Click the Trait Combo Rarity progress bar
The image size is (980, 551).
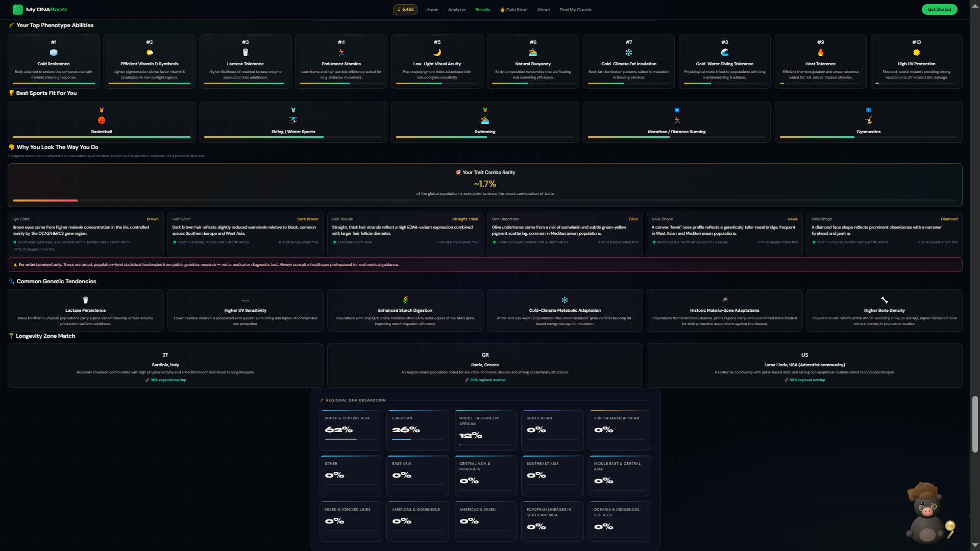(x=485, y=201)
